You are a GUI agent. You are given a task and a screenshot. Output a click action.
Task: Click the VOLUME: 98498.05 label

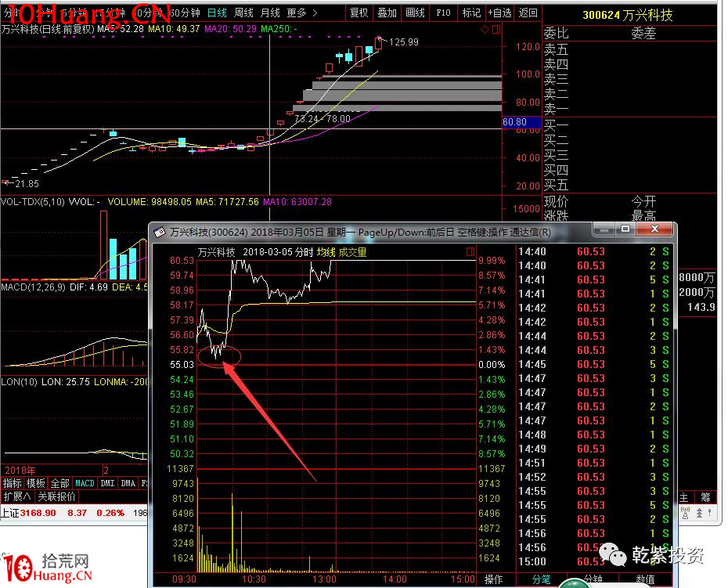point(150,202)
